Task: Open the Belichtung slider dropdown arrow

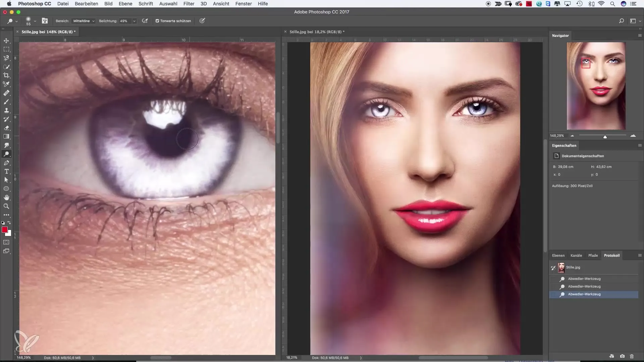Action: point(134,21)
